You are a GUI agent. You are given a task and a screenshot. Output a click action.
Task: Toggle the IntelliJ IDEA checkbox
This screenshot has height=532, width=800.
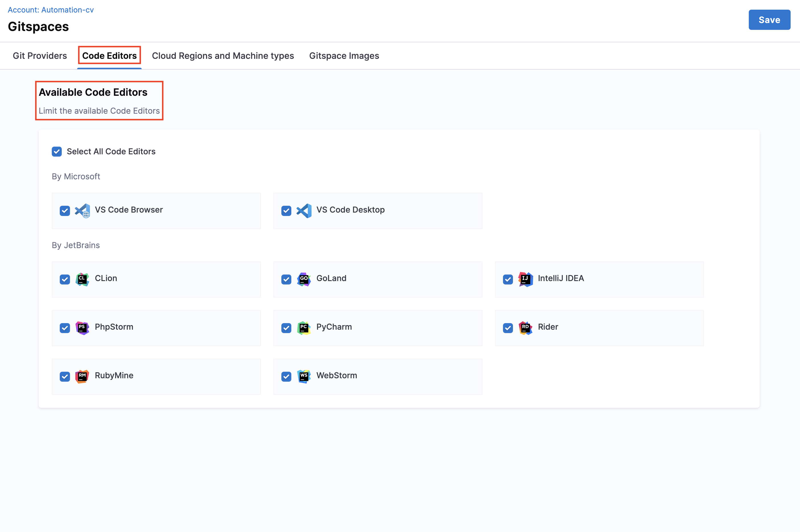508,279
